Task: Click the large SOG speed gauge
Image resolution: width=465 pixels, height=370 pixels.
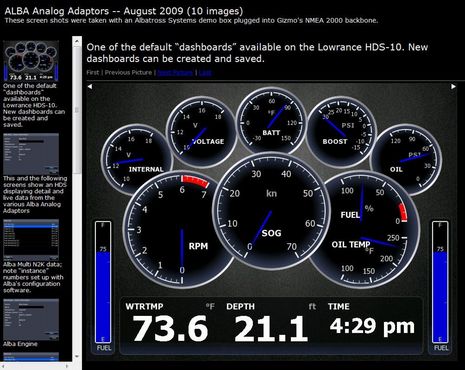Action: [271, 211]
